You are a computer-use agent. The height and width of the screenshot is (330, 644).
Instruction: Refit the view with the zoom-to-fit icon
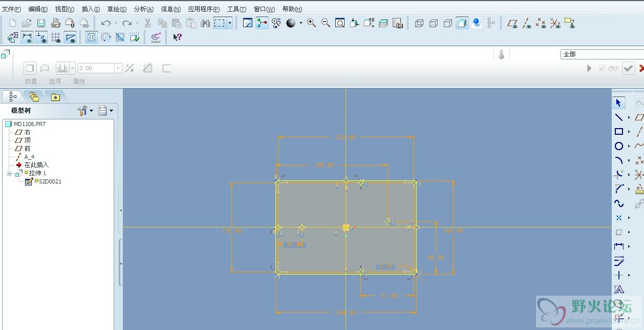(x=340, y=23)
